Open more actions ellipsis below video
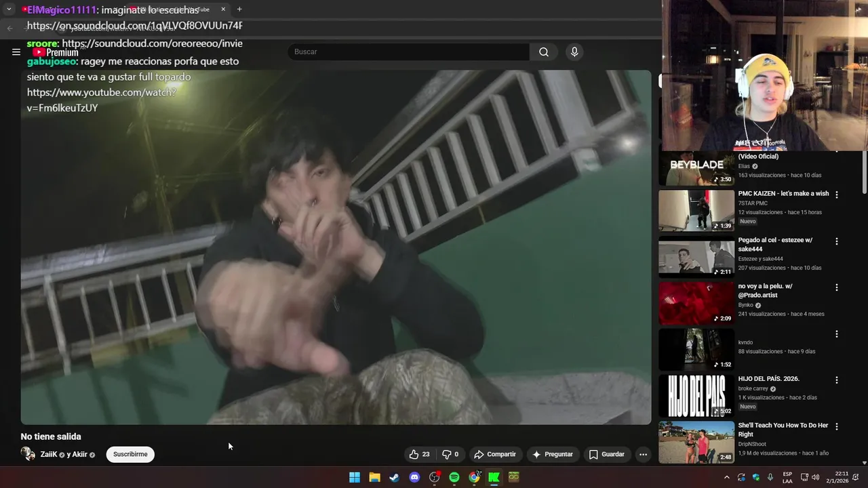This screenshot has width=868, height=488. click(643, 454)
